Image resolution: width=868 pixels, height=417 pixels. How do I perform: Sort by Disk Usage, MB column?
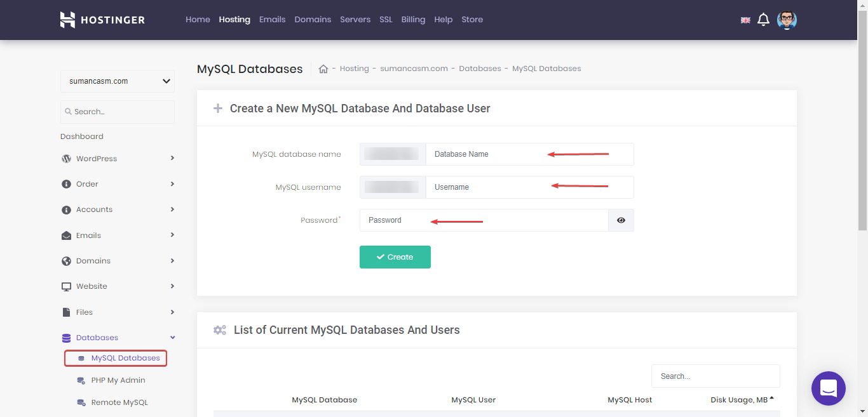click(742, 400)
